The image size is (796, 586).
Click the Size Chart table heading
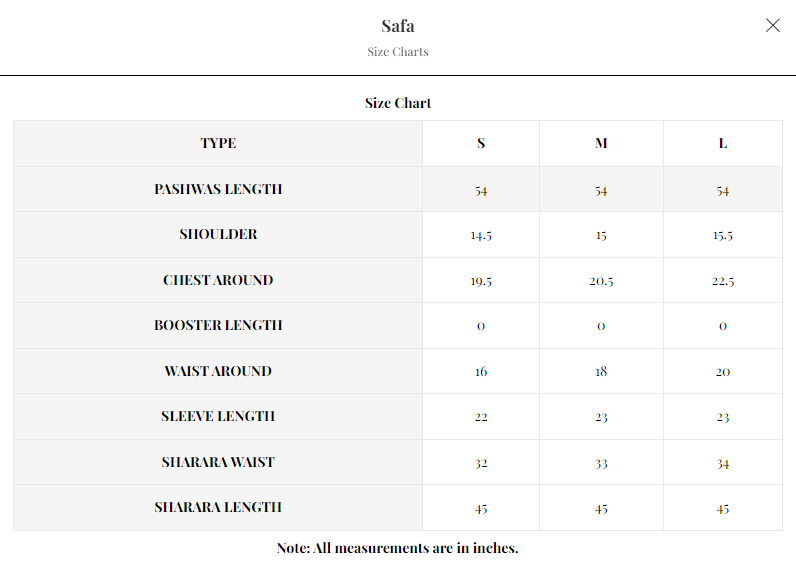pos(398,103)
